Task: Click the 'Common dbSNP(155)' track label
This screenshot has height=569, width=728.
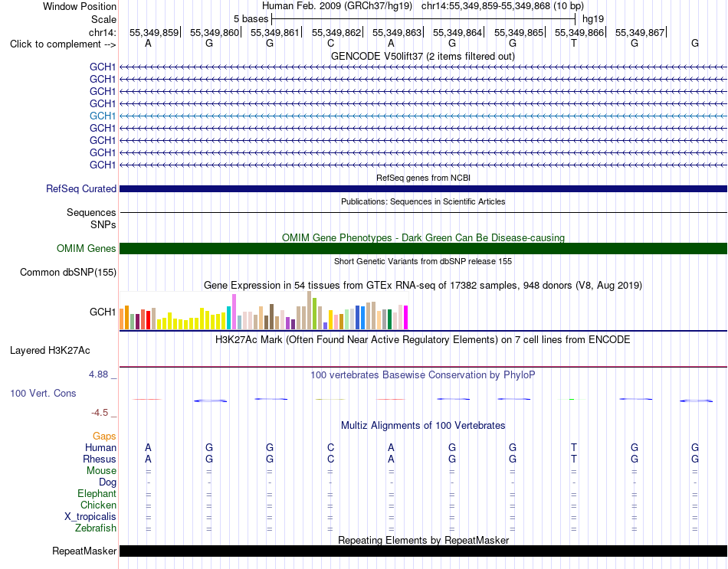Action: (x=67, y=273)
